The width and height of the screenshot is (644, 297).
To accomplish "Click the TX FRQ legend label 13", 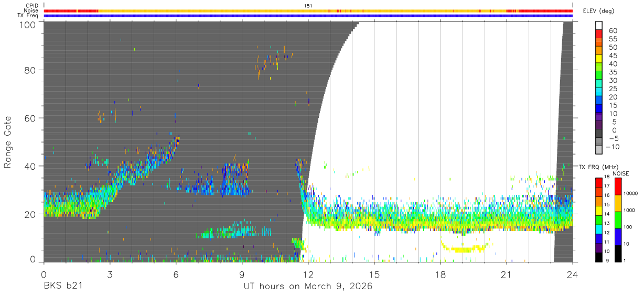I will pyautogui.click(x=607, y=224).
